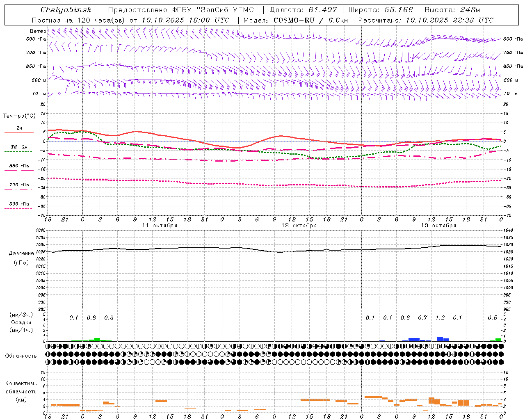Click the tallest green precipitation bar under 0.8
This screenshot has height=420, width=525.
97,340
